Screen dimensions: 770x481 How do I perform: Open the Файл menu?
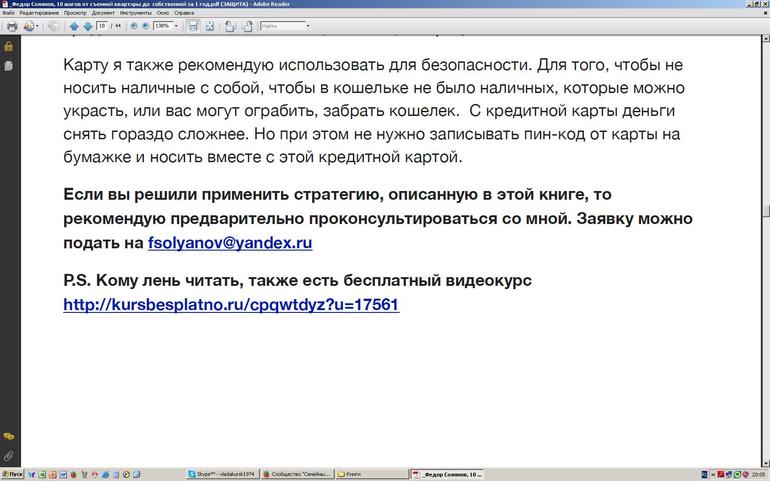(x=8, y=13)
